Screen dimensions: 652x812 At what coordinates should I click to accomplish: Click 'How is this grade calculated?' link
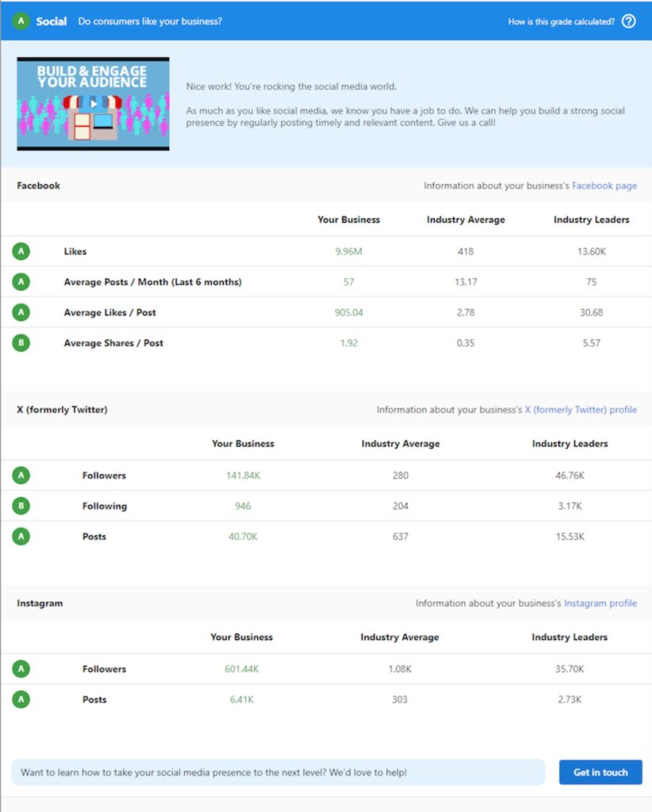pyautogui.click(x=562, y=21)
